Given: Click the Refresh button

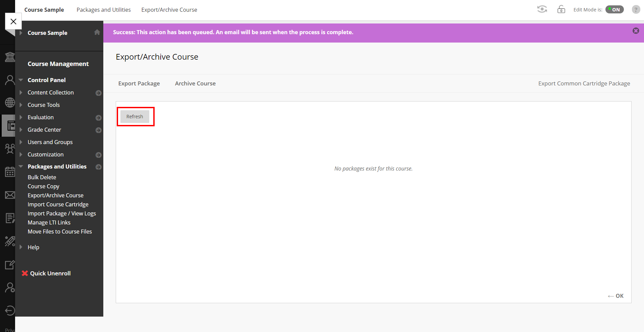Looking at the screenshot, I should [135, 117].
